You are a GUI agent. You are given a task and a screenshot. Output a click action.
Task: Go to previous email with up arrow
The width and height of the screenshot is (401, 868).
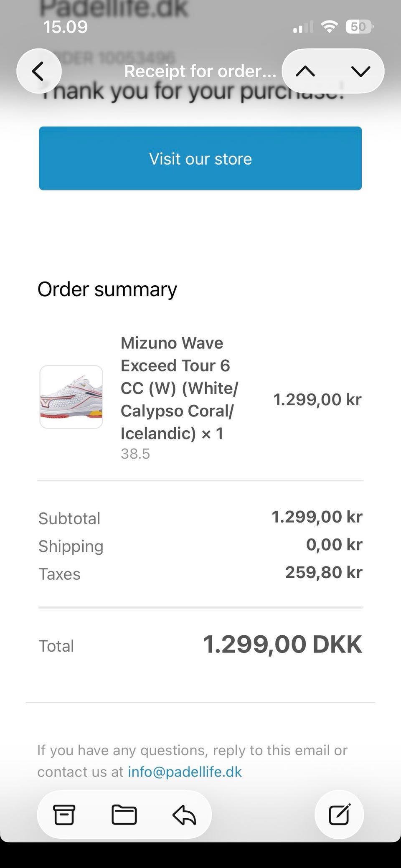coord(305,71)
